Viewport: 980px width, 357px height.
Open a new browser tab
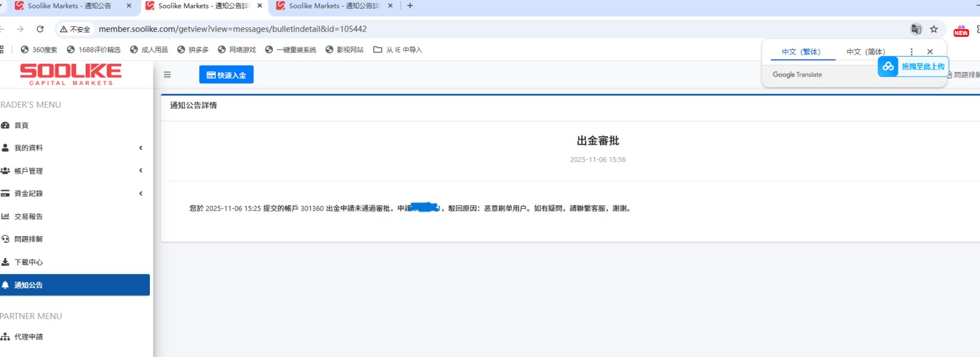tap(410, 6)
